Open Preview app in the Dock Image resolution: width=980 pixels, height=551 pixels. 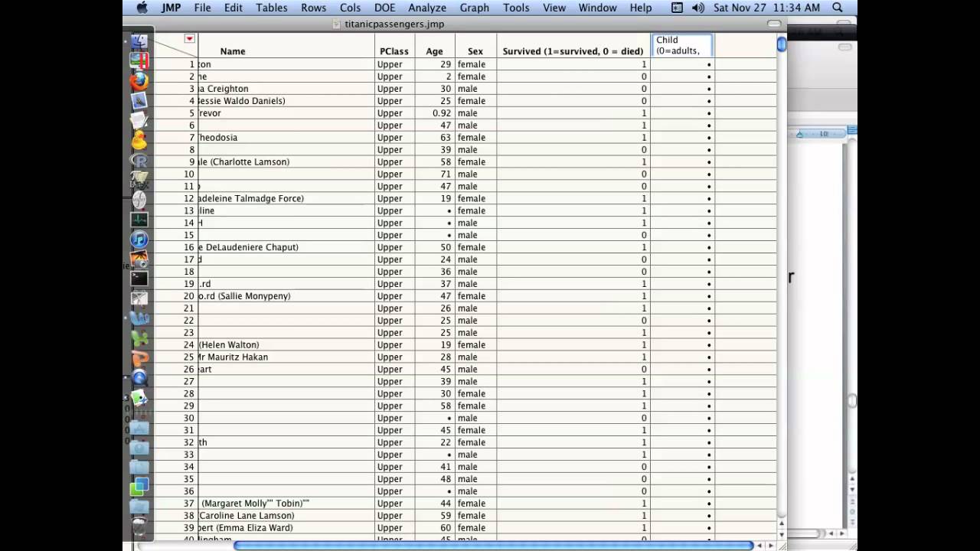tap(139, 398)
